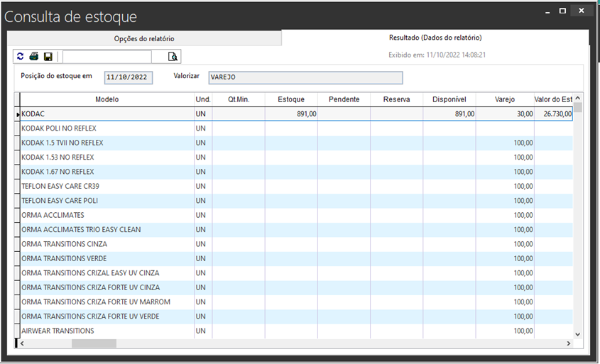Click the print report icon
Screen dimensions: 600x364
pyautogui.click(x=33, y=56)
